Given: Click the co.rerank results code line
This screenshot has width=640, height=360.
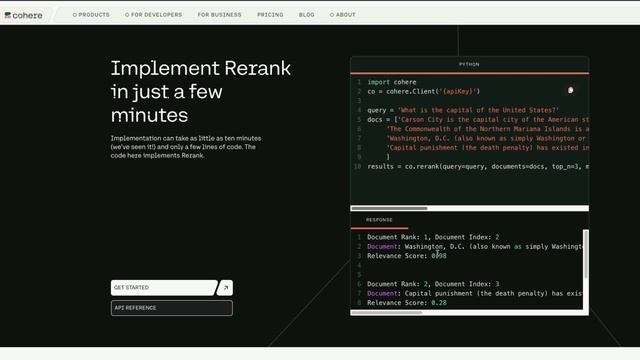Looking at the screenshot, I should 478,167.
